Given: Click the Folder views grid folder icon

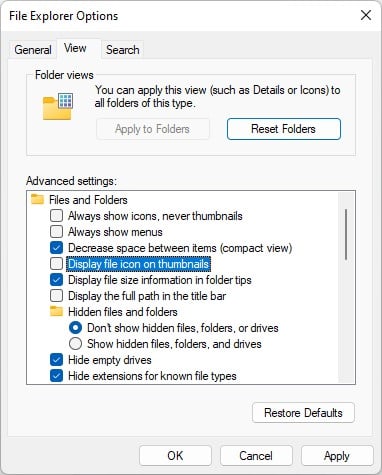Looking at the screenshot, I should (x=58, y=106).
